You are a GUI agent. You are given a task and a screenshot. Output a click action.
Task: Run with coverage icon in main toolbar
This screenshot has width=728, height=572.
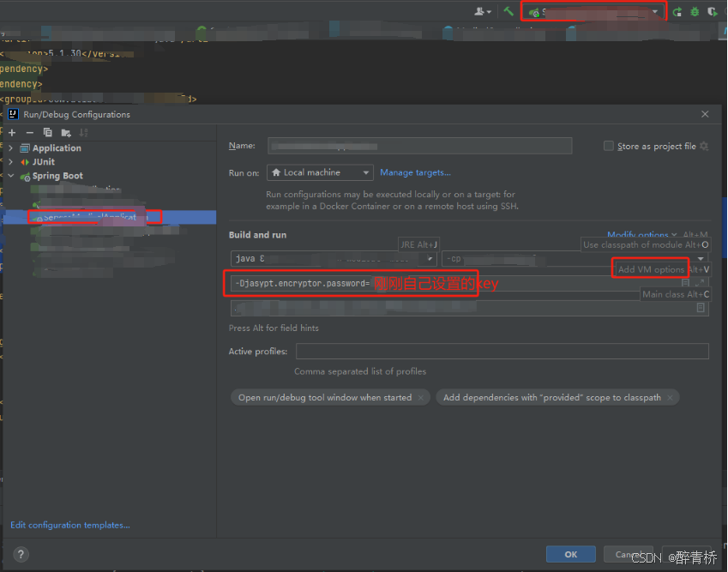(713, 12)
